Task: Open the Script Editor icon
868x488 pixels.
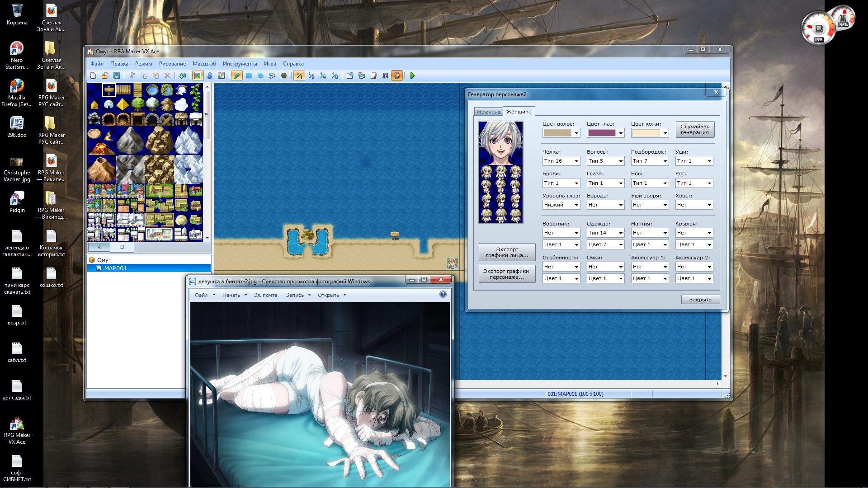Action: [x=373, y=76]
